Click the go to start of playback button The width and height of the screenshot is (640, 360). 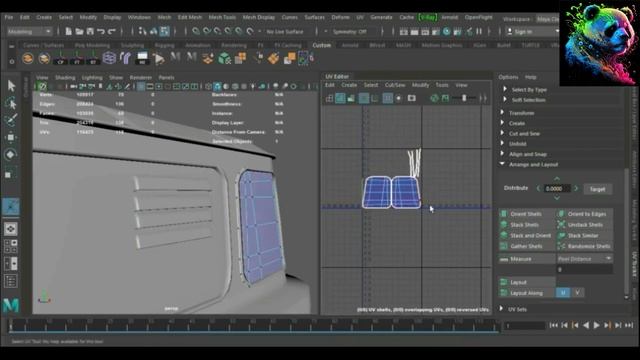coord(553,325)
